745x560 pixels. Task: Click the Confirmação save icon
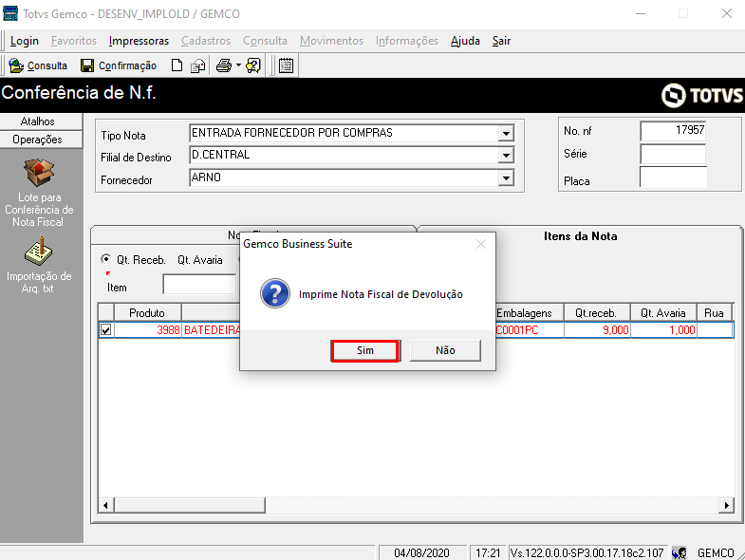point(87,65)
